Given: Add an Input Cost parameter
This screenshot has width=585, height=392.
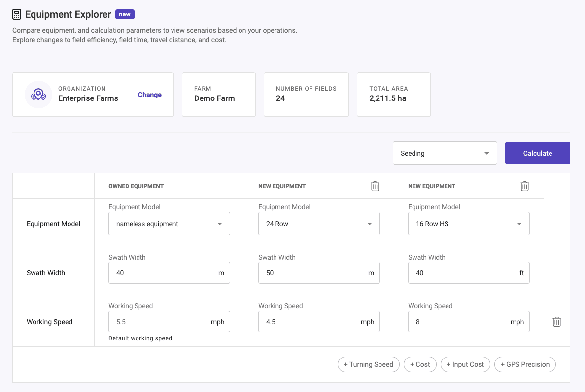Looking at the screenshot, I should pos(465,364).
